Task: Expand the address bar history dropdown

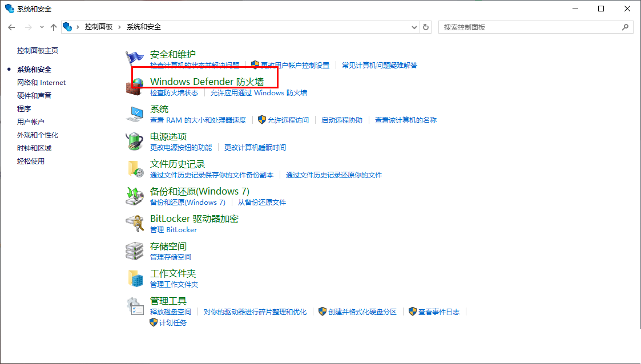Action: click(414, 27)
